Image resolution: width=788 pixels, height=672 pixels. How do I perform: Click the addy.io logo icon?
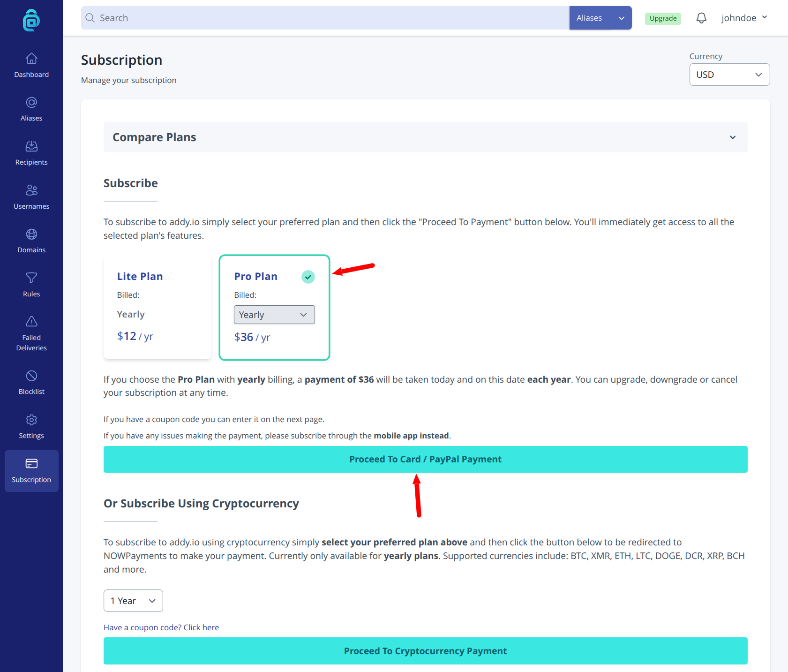(31, 20)
